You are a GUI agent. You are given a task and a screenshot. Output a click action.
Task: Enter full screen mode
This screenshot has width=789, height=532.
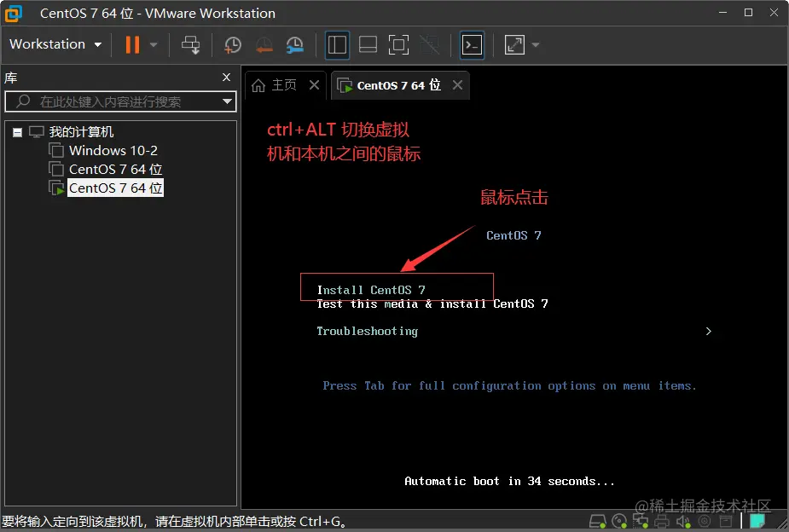[x=398, y=44]
